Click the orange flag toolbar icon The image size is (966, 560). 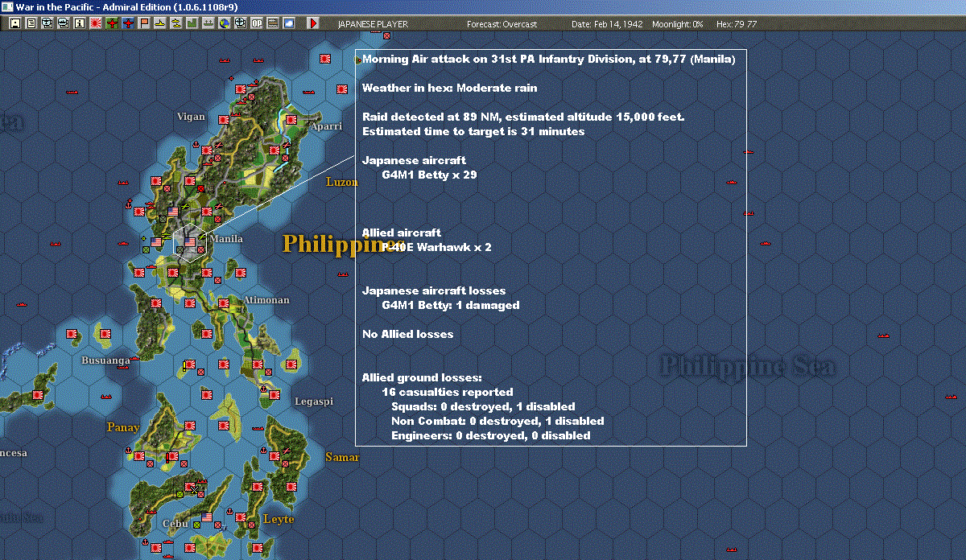[144, 23]
